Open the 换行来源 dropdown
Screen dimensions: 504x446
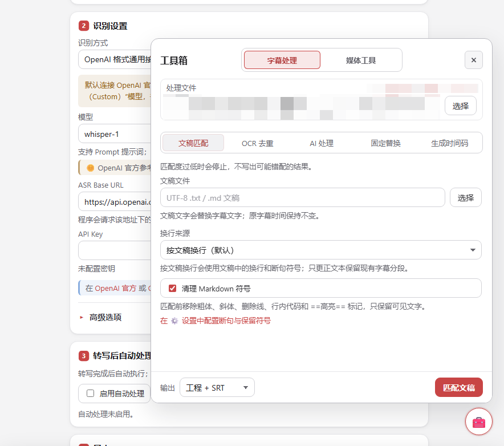pos(320,250)
